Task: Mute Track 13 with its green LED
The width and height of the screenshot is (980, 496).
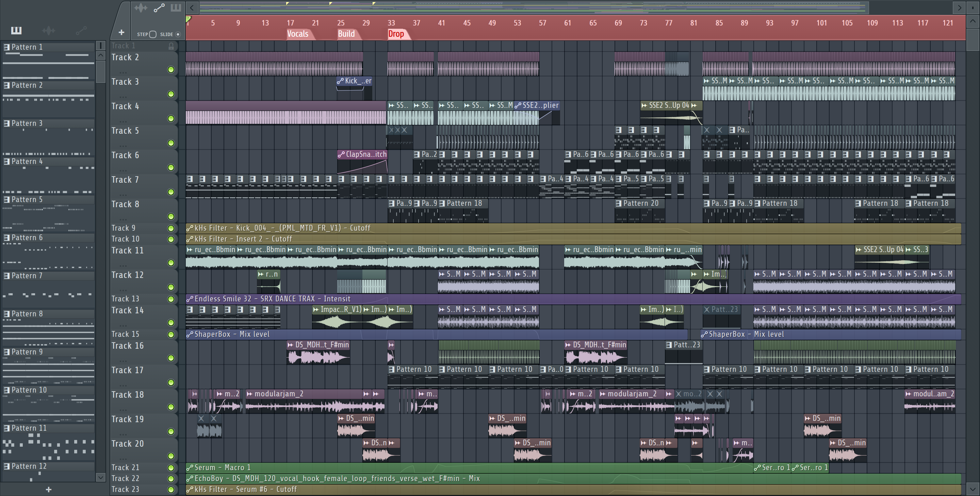Action: [171, 299]
